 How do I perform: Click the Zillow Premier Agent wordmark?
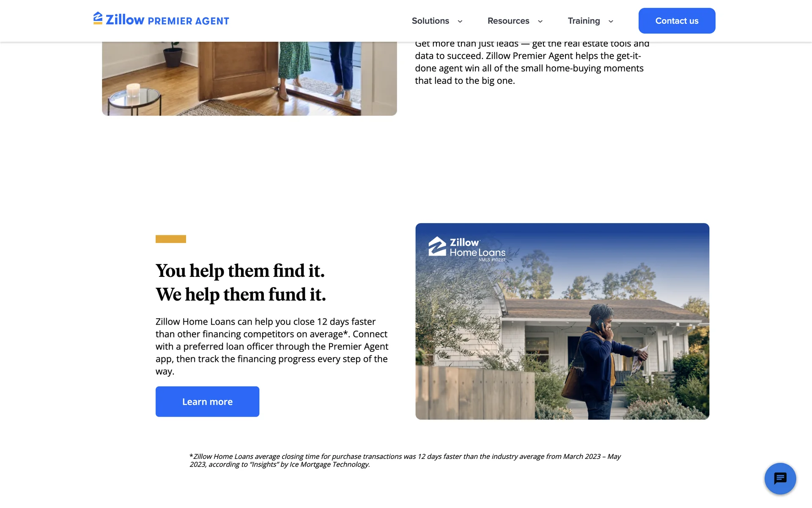point(167,20)
